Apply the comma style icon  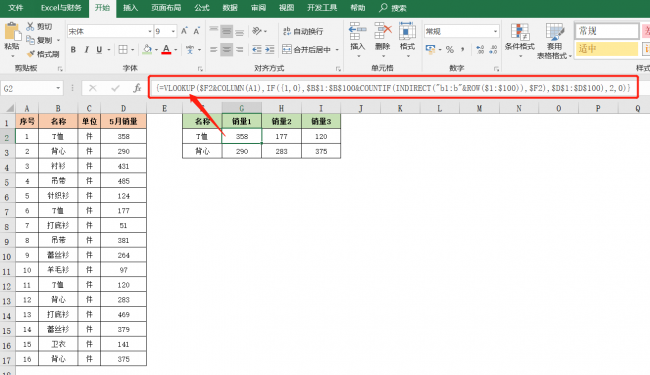tap(462, 50)
